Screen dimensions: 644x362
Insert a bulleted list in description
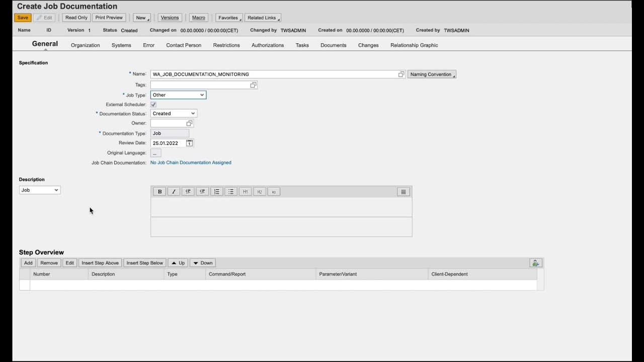click(x=231, y=192)
